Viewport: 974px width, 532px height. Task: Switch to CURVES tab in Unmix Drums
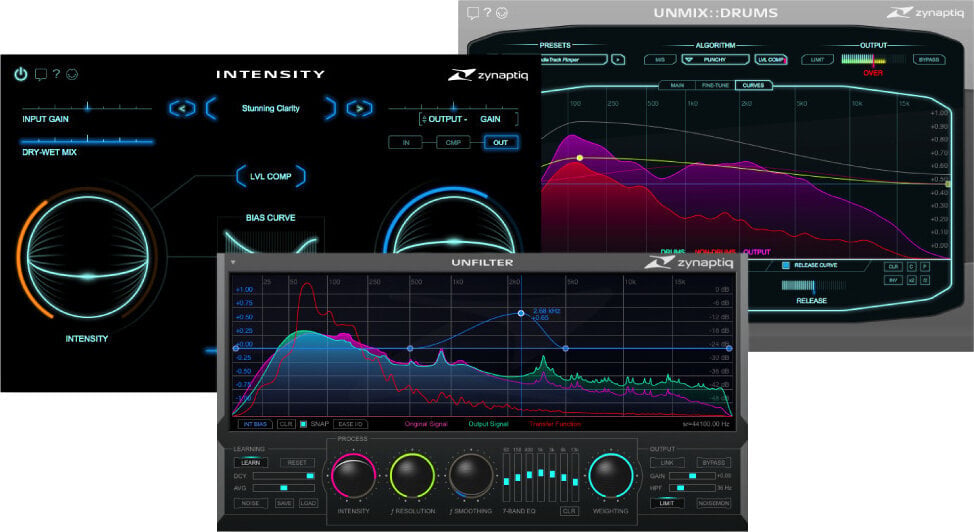point(753,85)
